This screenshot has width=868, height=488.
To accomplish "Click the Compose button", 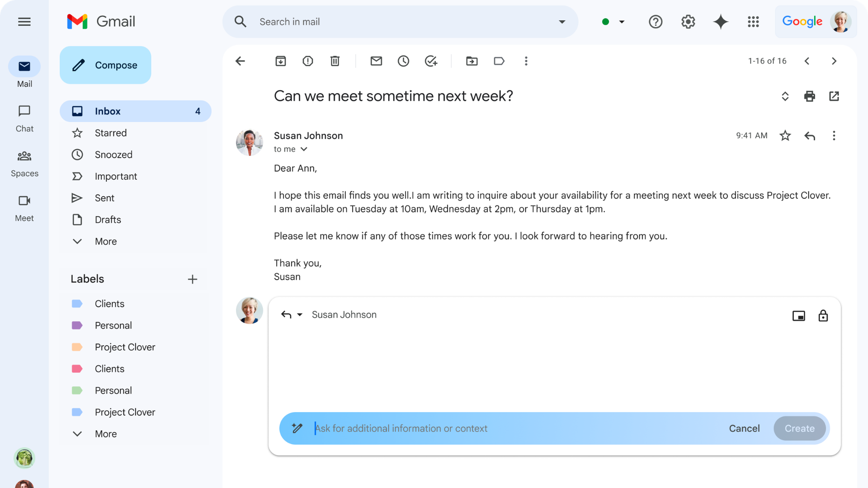I will [105, 65].
